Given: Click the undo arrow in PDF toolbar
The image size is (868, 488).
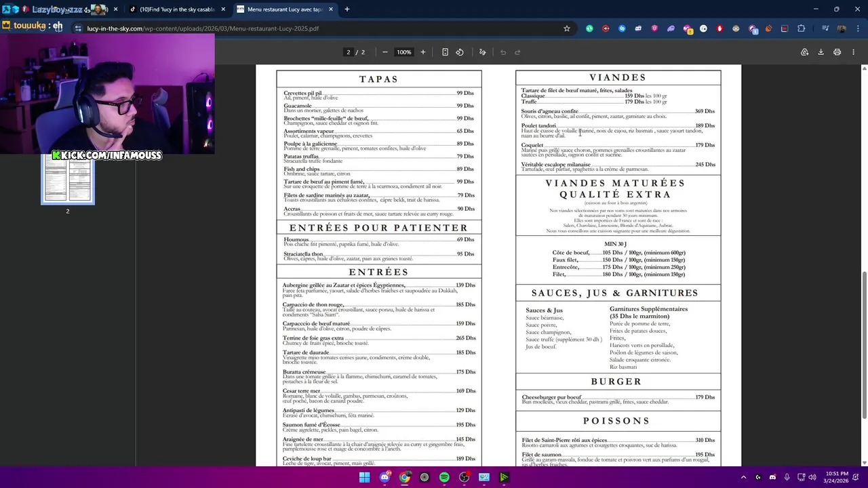Looking at the screenshot, I should point(503,52).
